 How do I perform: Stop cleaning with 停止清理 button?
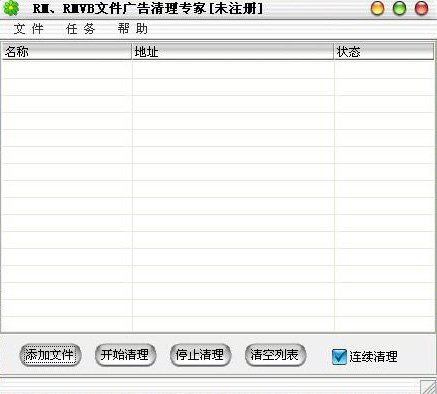[x=200, y=355]
